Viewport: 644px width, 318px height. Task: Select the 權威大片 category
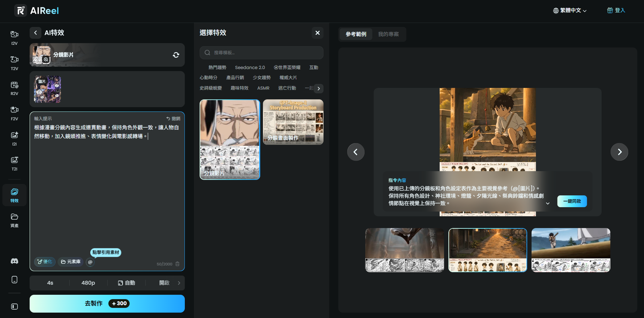click(x=288, y=77)
